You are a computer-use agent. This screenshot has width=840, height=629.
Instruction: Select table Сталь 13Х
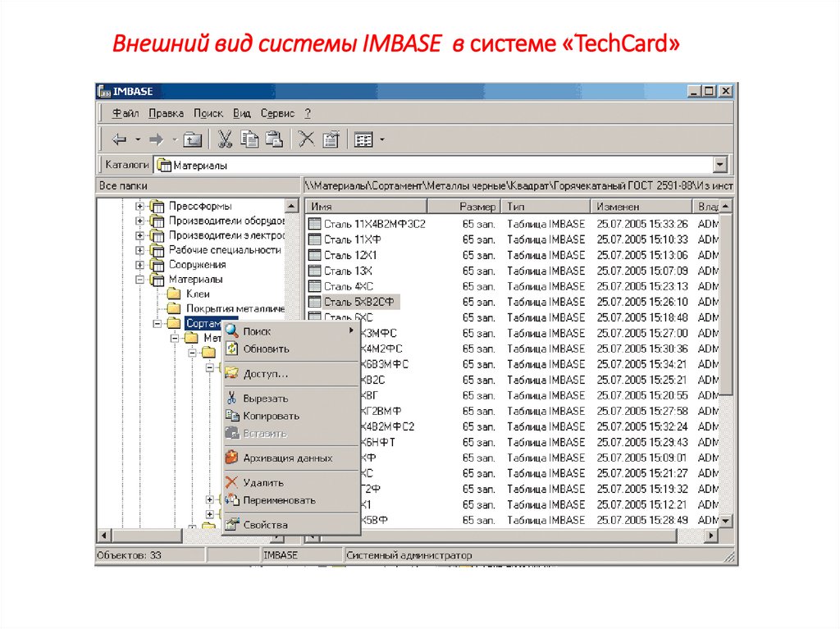tap(348, 271)
